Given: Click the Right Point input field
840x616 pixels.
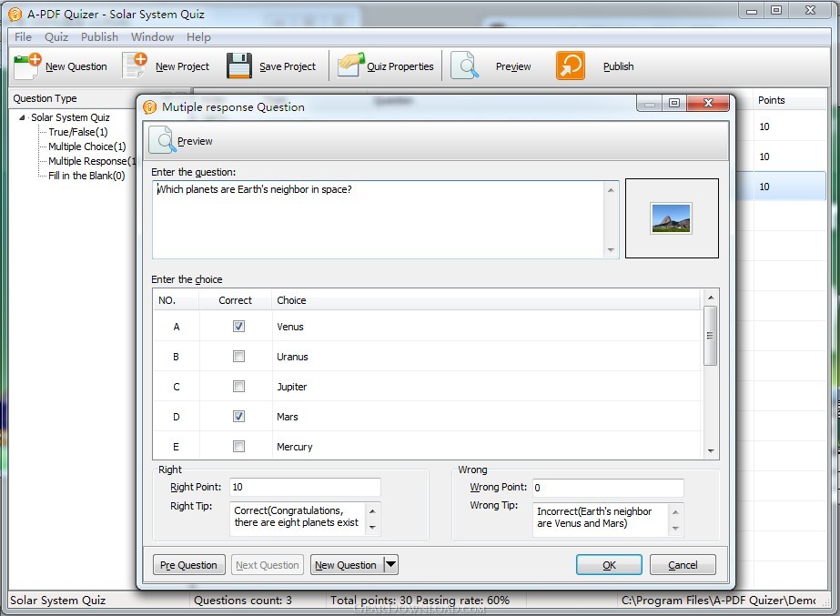Looking at the screenshot, I should 305,487.
